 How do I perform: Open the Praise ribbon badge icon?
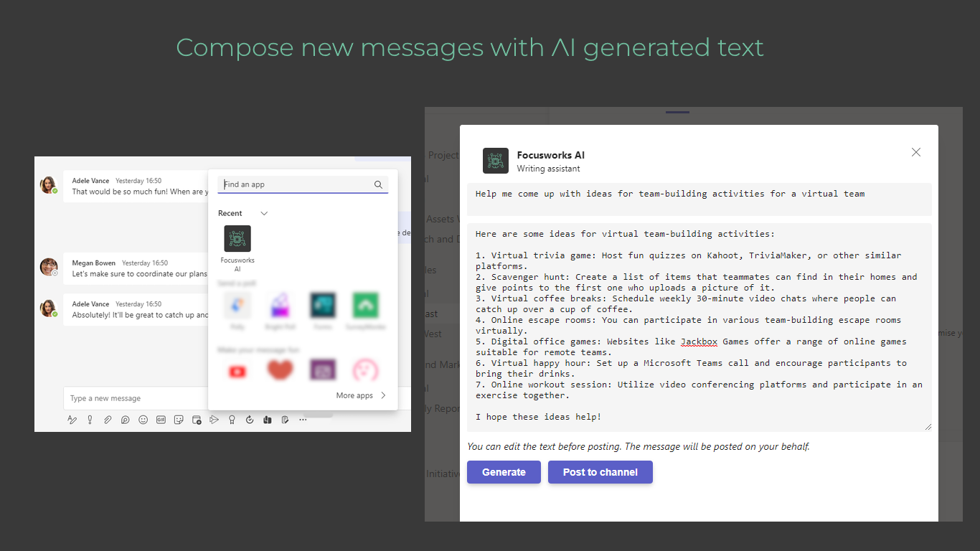[232, 420]
